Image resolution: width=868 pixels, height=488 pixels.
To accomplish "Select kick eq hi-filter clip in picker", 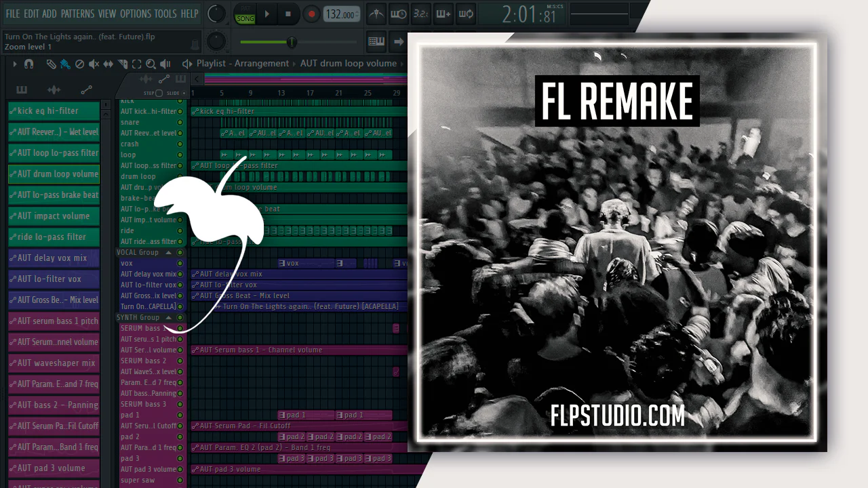I will 54,111.
